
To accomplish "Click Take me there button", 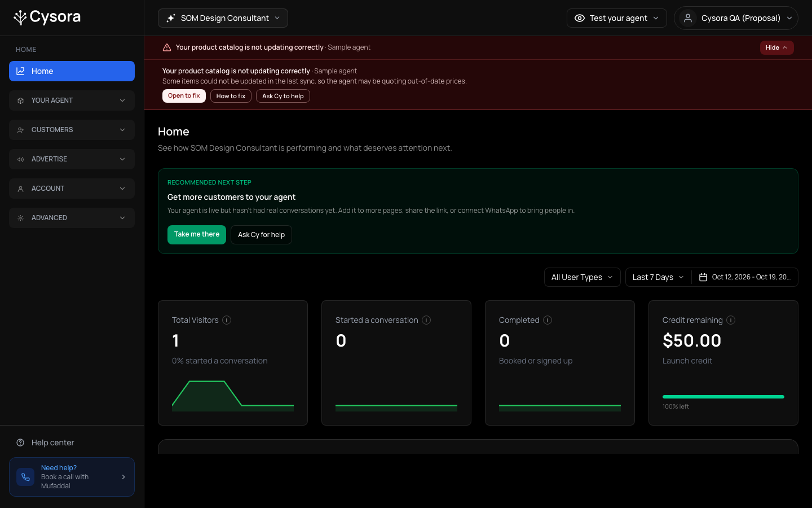I will [x=197, y=235].
